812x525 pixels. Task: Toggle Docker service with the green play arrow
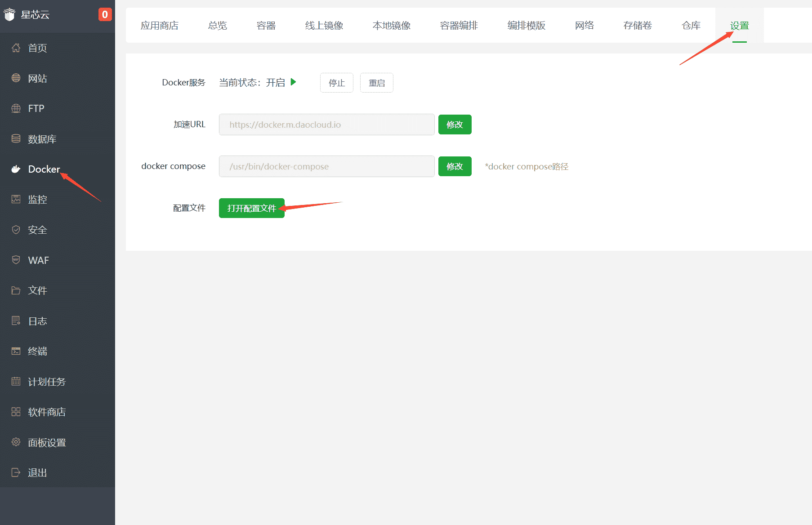tap(294, 82)
